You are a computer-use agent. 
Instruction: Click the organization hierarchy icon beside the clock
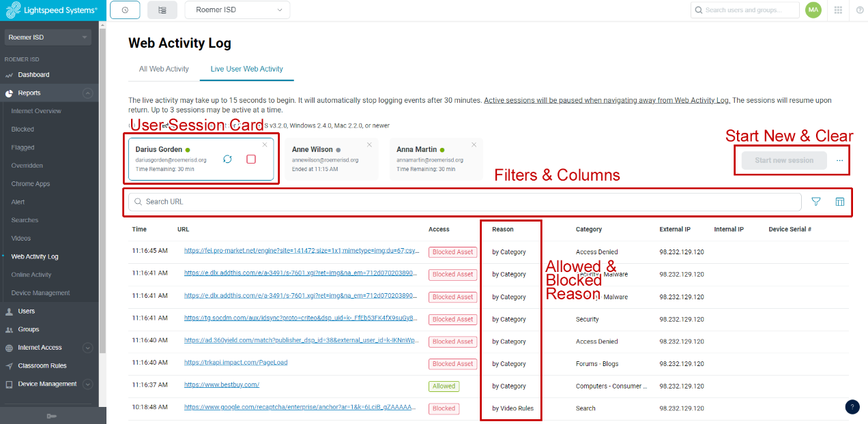tap(161, 10)
